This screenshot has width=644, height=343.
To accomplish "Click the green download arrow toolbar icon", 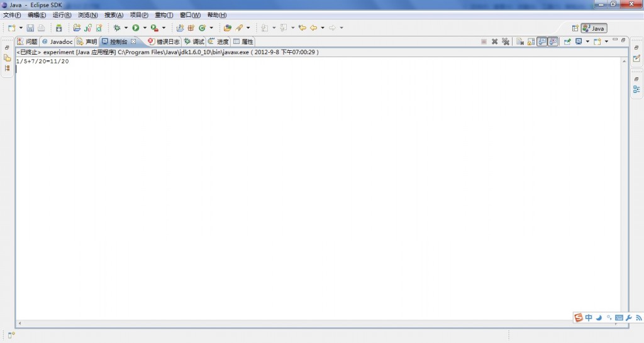I will (58, 28).
